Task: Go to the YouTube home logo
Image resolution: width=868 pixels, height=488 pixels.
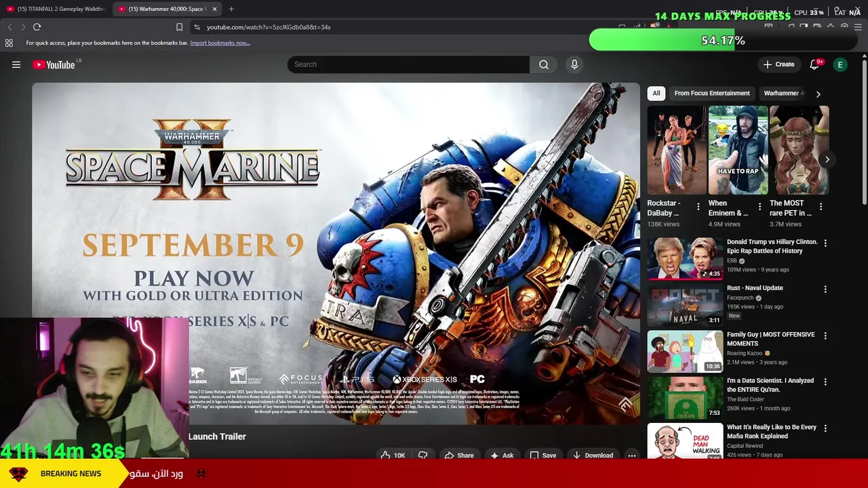Action: click(54, 64)
